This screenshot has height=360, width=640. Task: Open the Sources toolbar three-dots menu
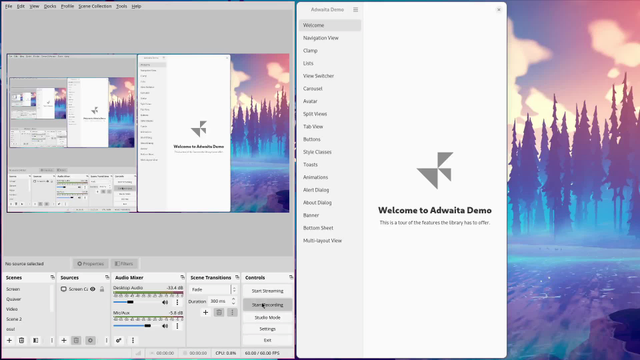tap(107, 340)
